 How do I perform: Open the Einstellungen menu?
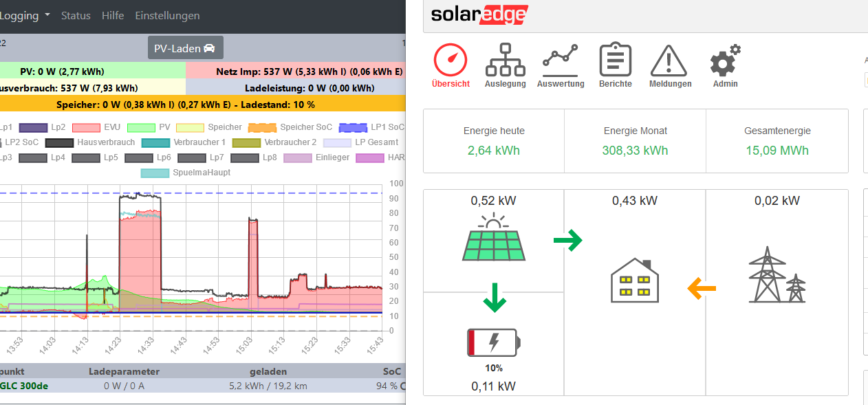(167, 15)
